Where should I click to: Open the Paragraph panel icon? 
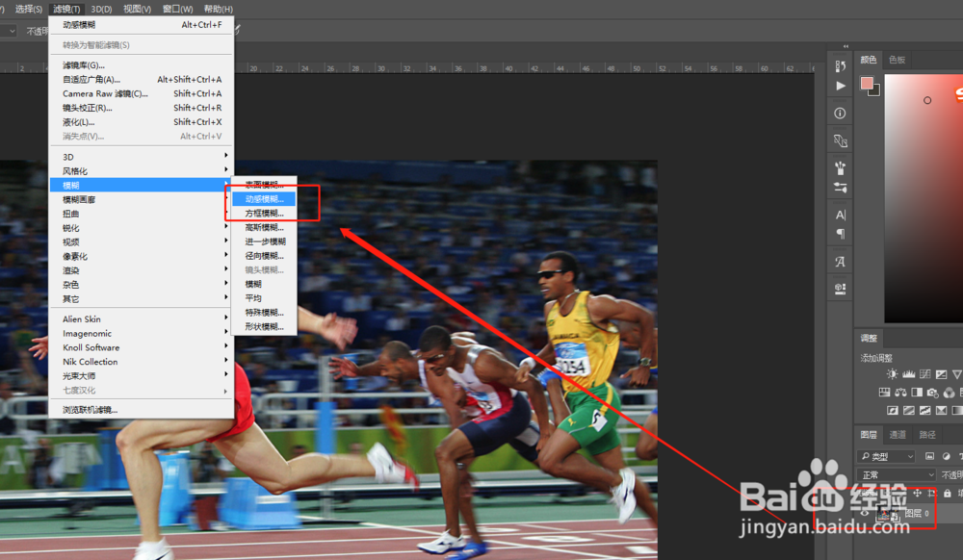point(840,234)
